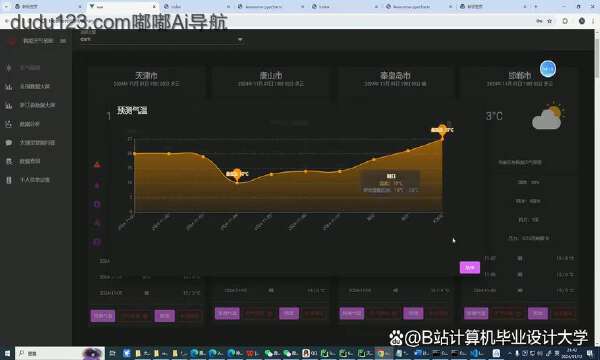Open the blue circular avatar icon
Screen dimensions: 600x360
[x=548, y=69]
